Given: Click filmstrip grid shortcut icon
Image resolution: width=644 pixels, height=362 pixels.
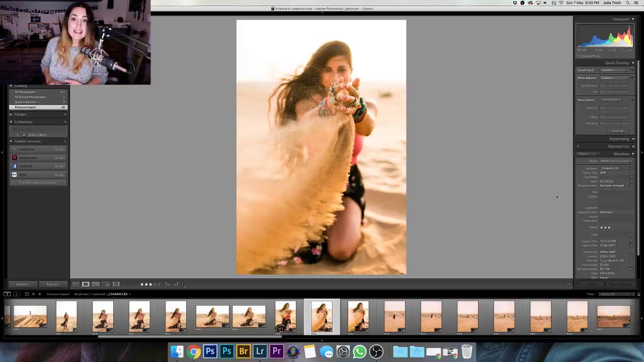Looking at the screenshot, I should [x=27, y=294].
